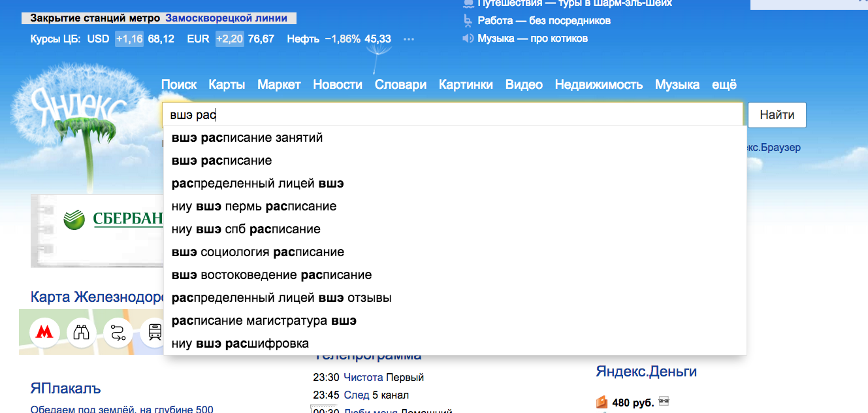Open the Metro map icon with red M
The height and width of the screenshot is (413, 868).
(x=44, y=333)
